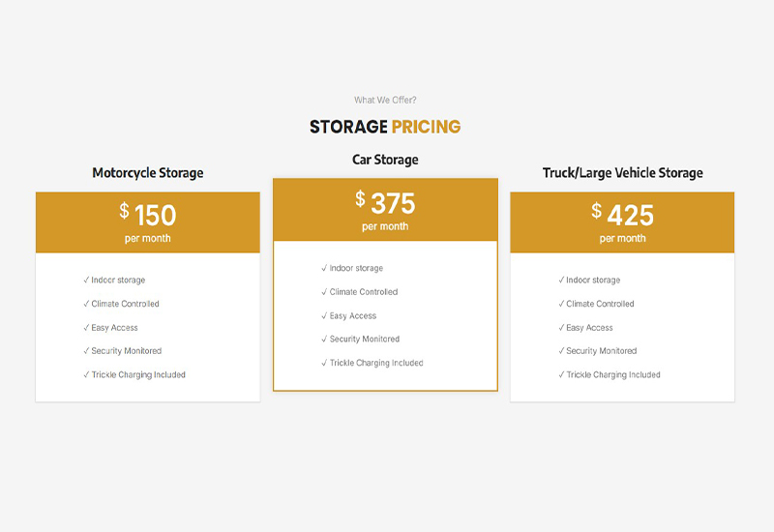
Task: Select Trickle Charging Included in Motorcycle plan
Action: point(137,375)
